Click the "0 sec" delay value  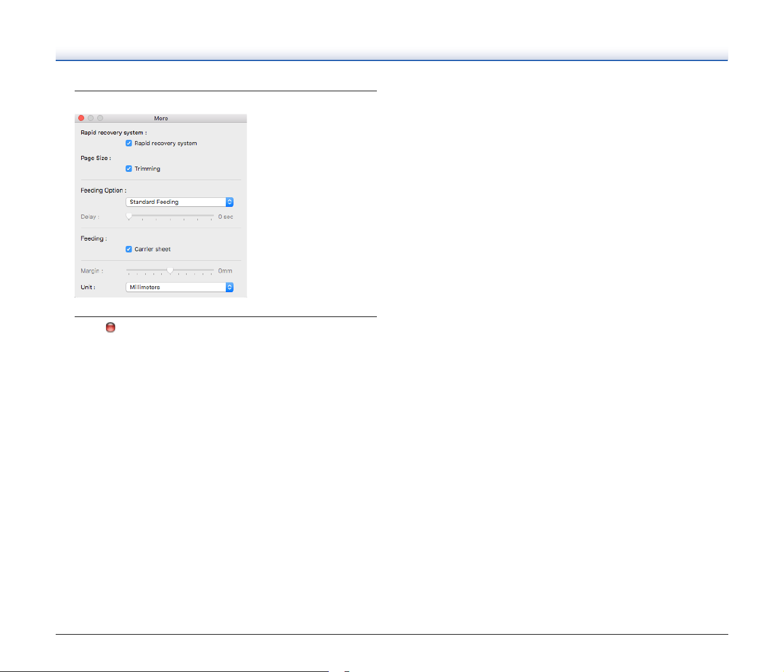tap(225, 217)
